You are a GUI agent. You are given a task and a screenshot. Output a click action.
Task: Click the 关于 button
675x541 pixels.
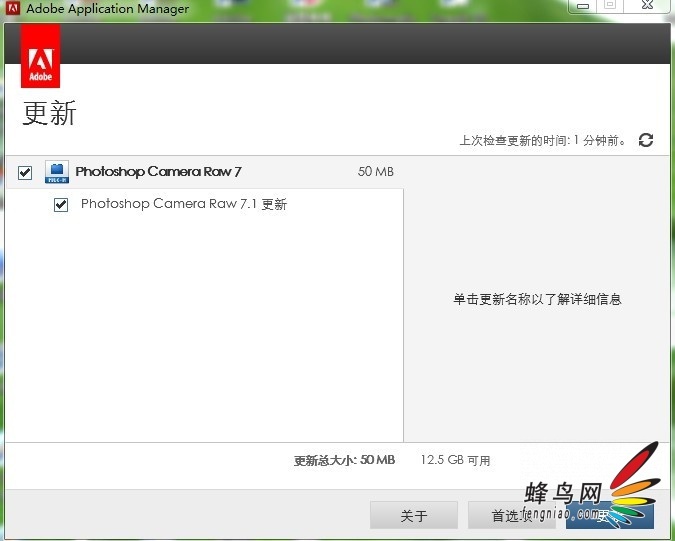point(414,515)
